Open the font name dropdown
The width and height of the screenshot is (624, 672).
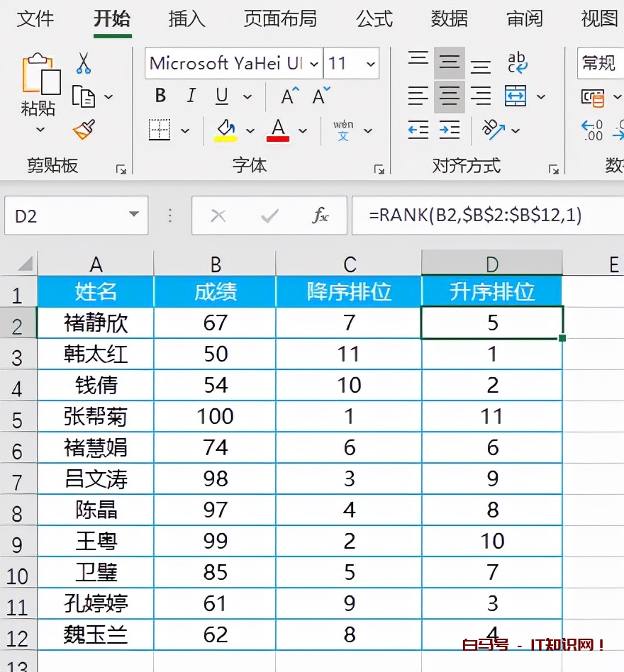[x=315, y=63]
